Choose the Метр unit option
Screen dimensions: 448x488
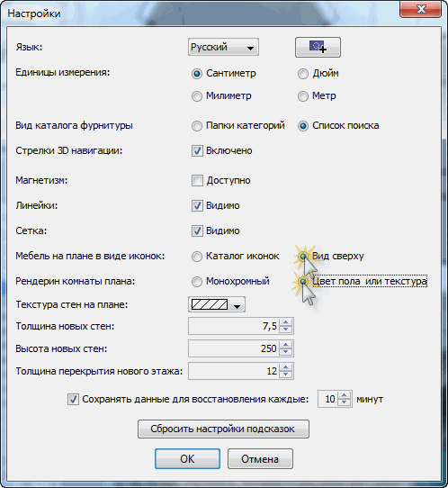tap(303, 96)
